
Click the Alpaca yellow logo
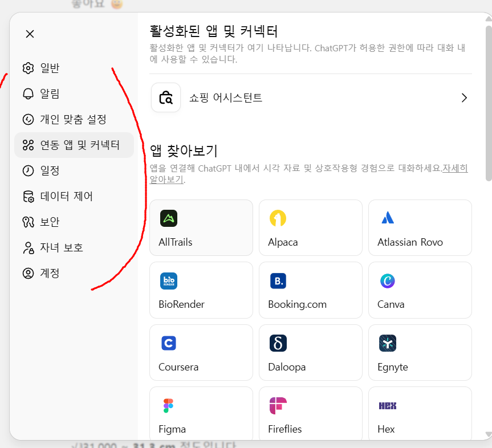[x=278, y=218]
